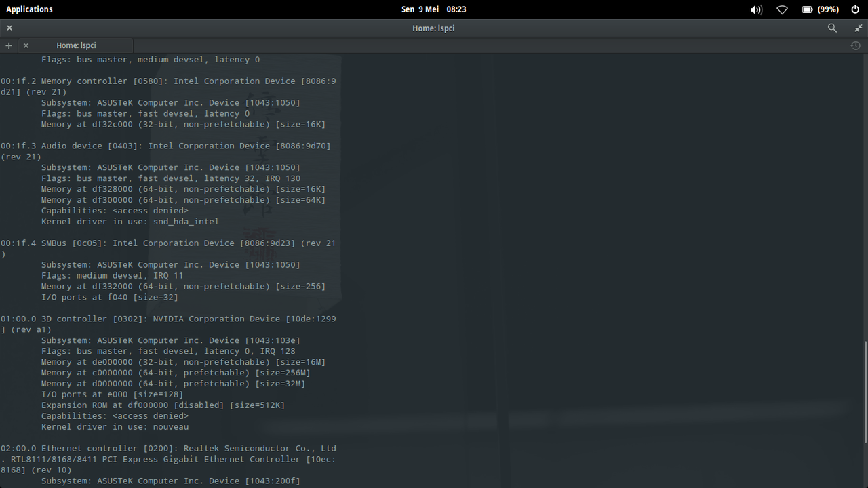Image resolution: width=868 pixels, height=488 pixels.
Task: Click 'Flags: medium devsel, IRQ 11' line
Action: (x=112, y=276)
